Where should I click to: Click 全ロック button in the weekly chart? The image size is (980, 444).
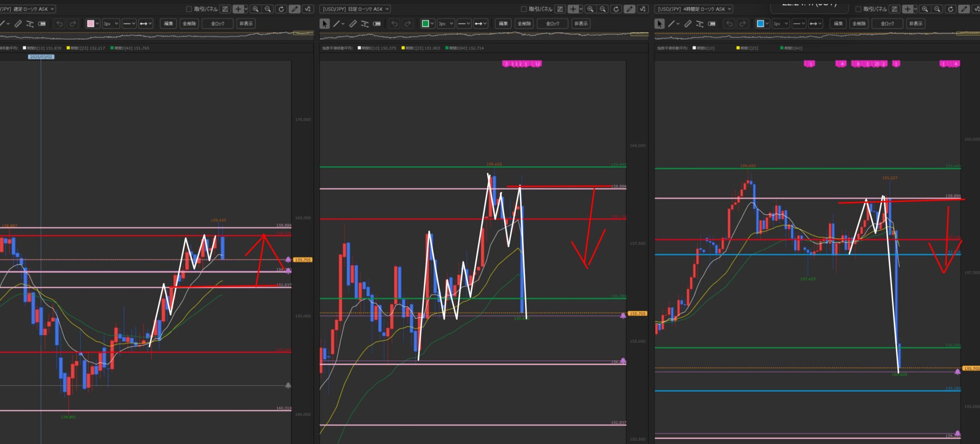click(217, 24)
